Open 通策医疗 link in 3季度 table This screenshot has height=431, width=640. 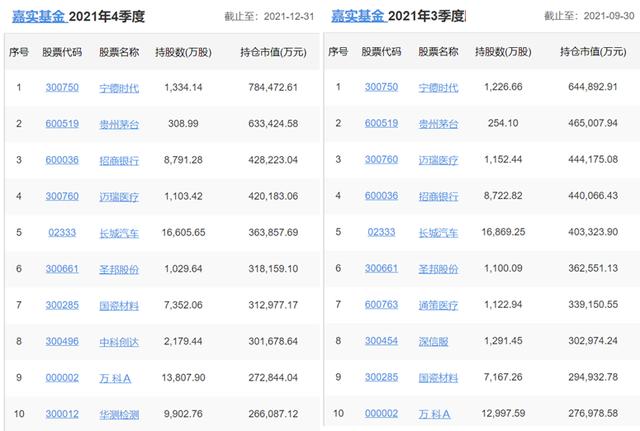(438, 306)
